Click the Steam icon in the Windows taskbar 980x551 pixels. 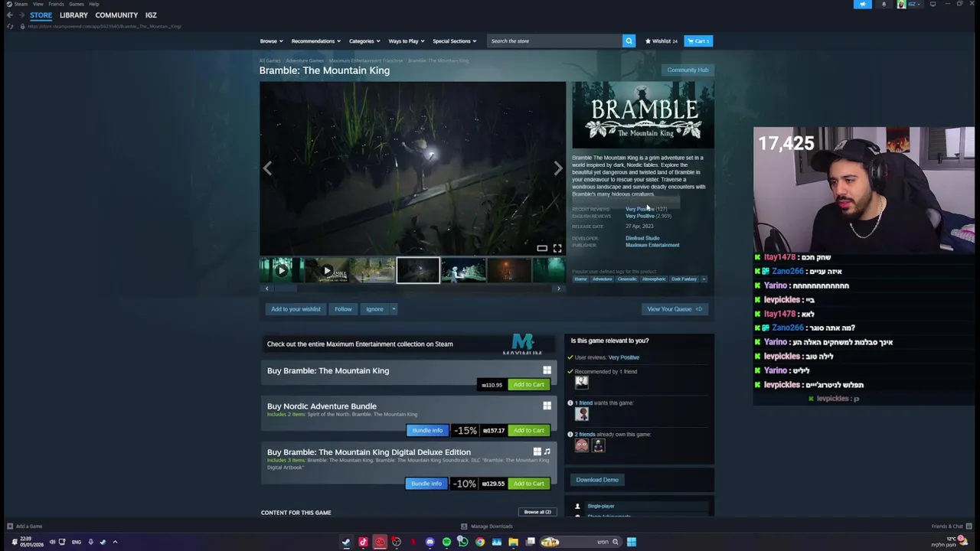[346, 542]
